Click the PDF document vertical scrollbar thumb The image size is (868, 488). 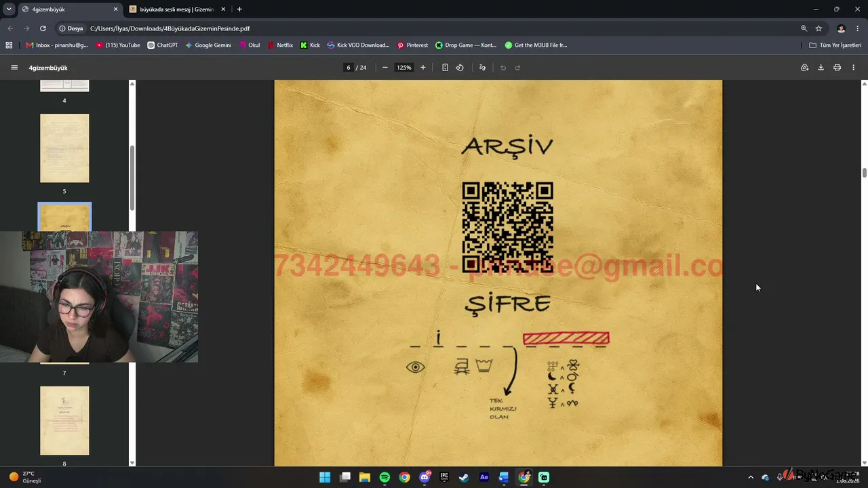[x=864, y=172]
